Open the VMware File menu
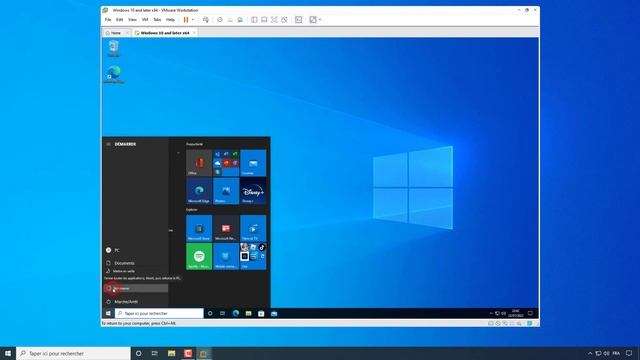The width and height of the screenshot is (640, 360). tap(108, 20)
